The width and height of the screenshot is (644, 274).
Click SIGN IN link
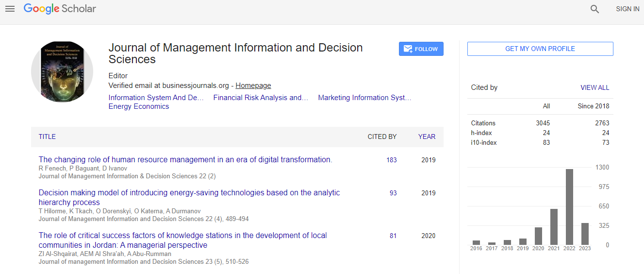[x=627, y=9]
